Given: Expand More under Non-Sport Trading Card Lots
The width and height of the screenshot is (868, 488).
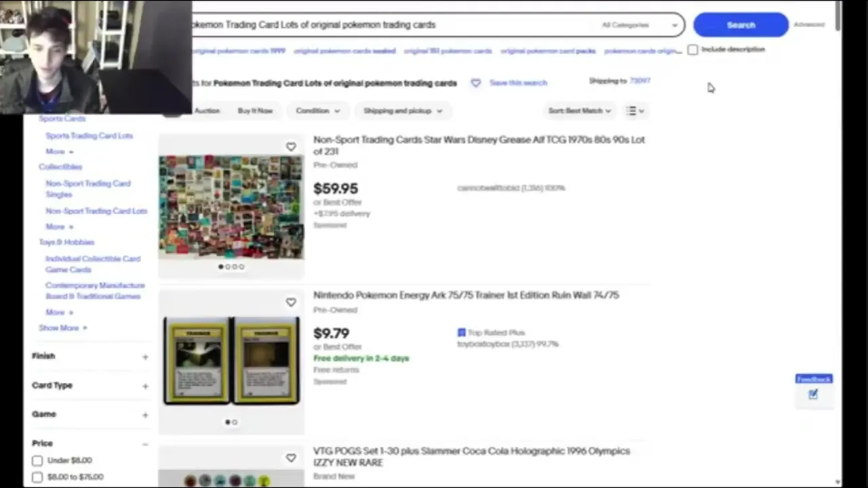Looking at the screenshot, I should [59, 226].
